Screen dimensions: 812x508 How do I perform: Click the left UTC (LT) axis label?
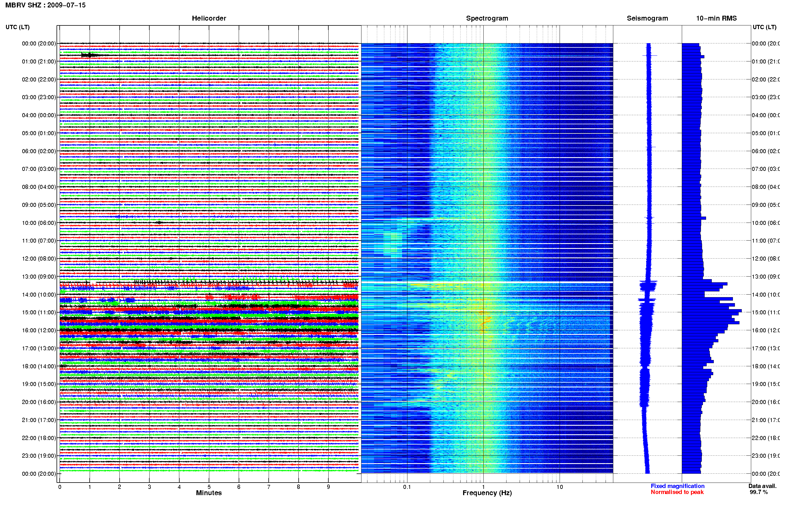(17, 27)
